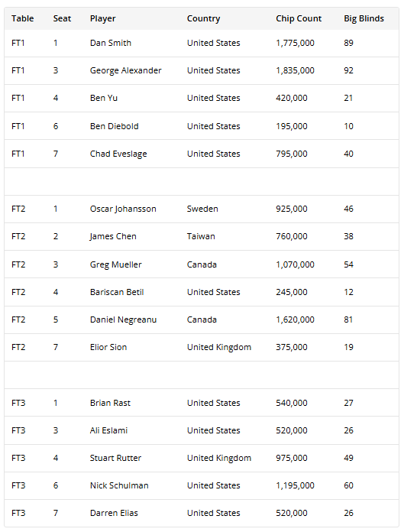The width and height of the screenshot is (404, 532).
Task: Select Bariscan Betil's big blinds value 12
Action: click(348, 292)
